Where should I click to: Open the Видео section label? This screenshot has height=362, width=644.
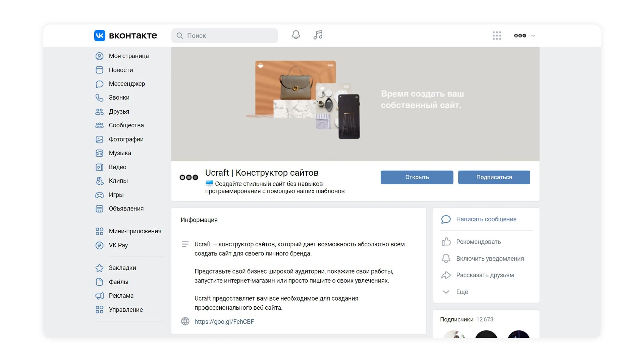click(x=117, y=167)
